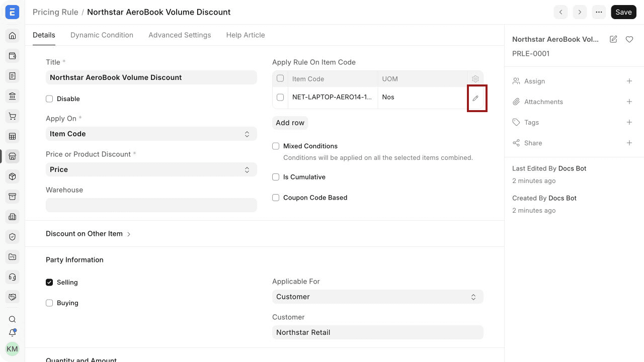Switch to the Advanced Settings tab
Viewport: 644px width, 362px height.
(180, 35)
